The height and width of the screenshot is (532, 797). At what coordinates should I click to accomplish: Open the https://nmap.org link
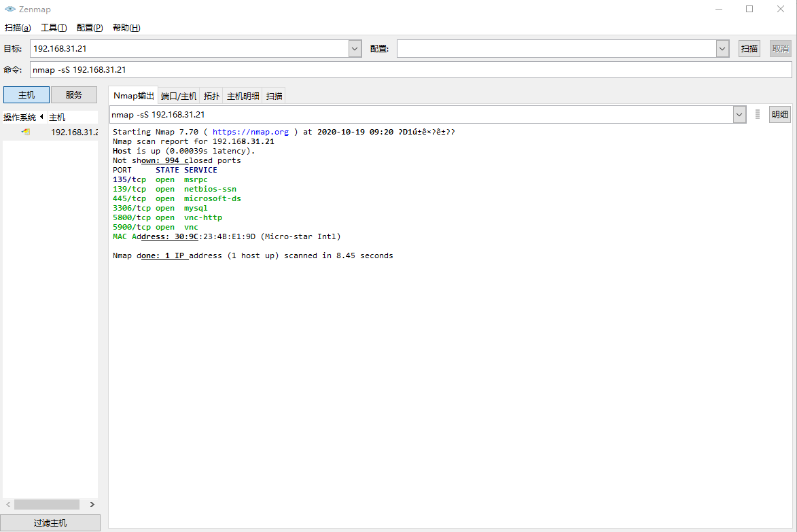[x=251, y=132]
